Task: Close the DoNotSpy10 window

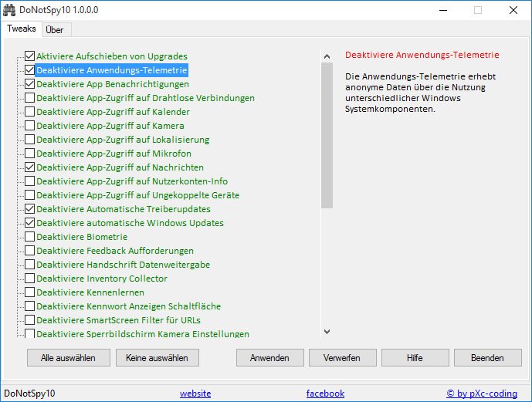Action: coord(513,10)
